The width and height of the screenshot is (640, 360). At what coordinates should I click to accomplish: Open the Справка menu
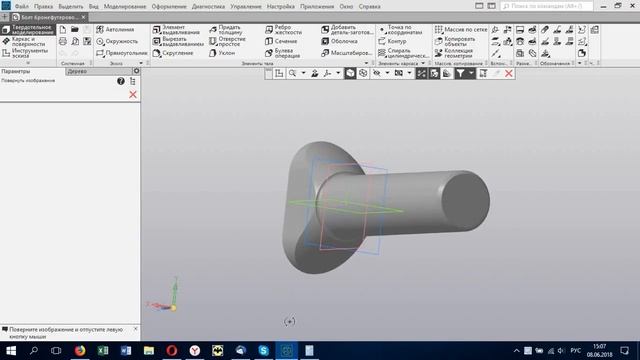369,7
